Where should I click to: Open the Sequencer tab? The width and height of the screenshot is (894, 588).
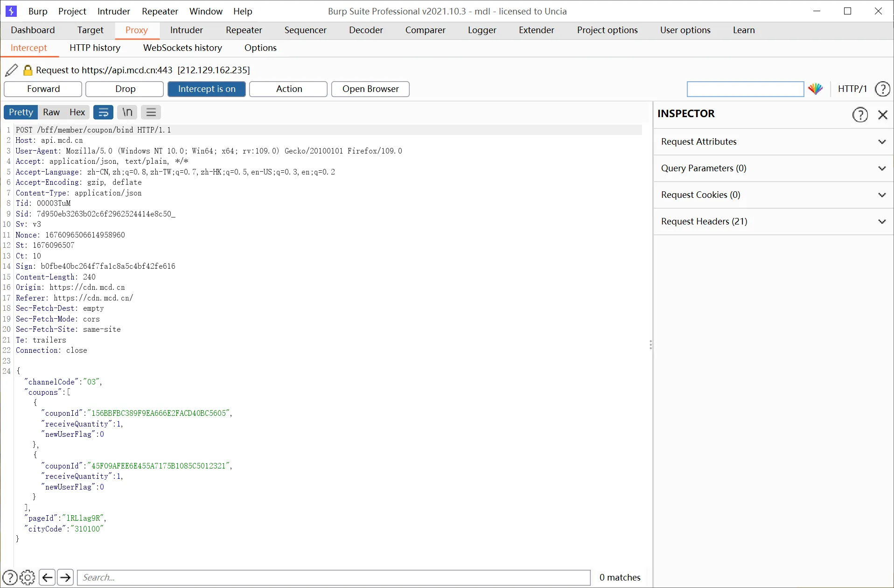306,30
